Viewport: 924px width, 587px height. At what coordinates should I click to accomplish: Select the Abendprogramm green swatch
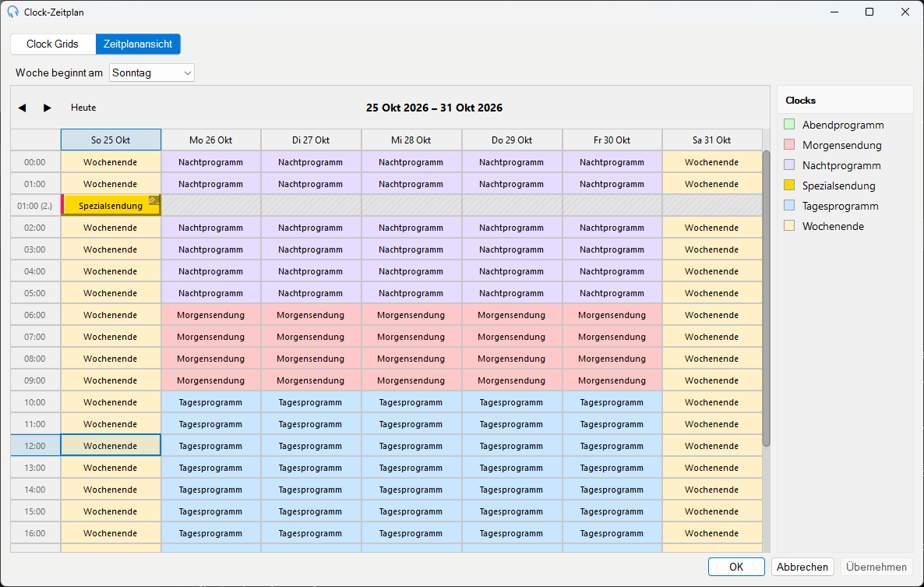790,125
